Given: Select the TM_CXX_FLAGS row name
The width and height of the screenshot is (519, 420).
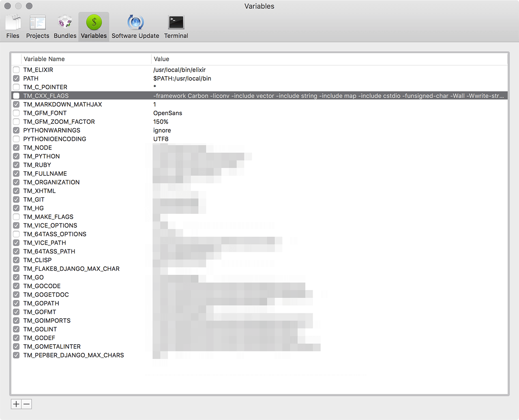Looking at the screenshot, I should coord(46,96).
